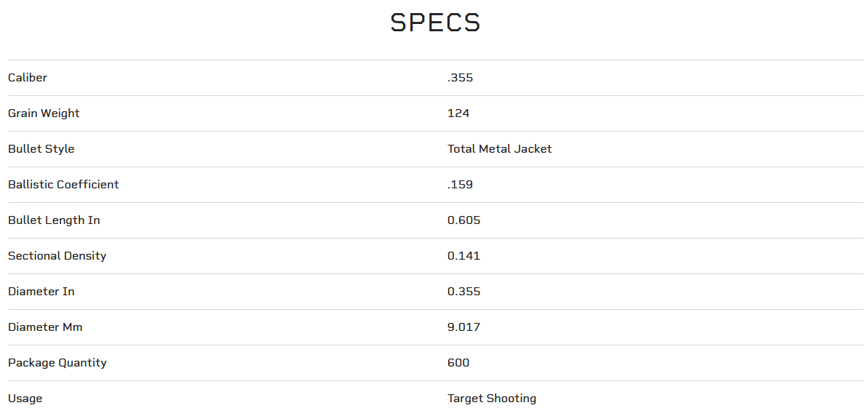Select the Diameter Mm label
The width and height of the screenshot is (868, 408).
pyautogui.click(x=45, y=327)
